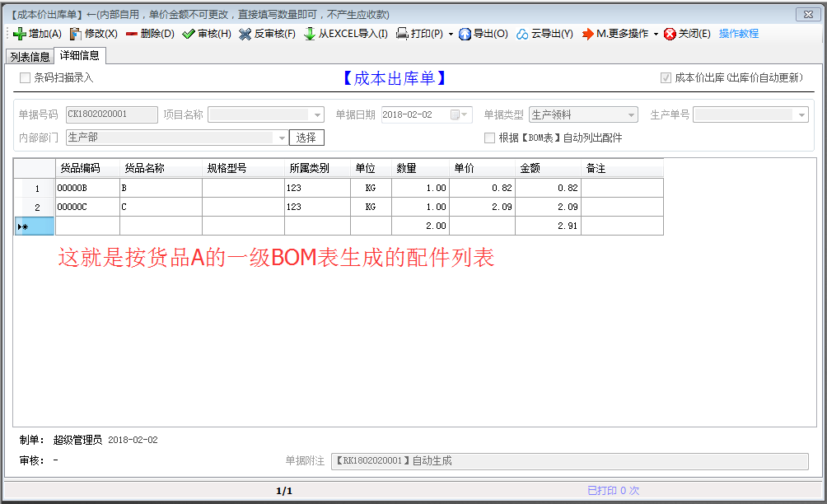Open the 项目名称 dropdown list
The width and height of the screenshot is (827, 504).
317,115
